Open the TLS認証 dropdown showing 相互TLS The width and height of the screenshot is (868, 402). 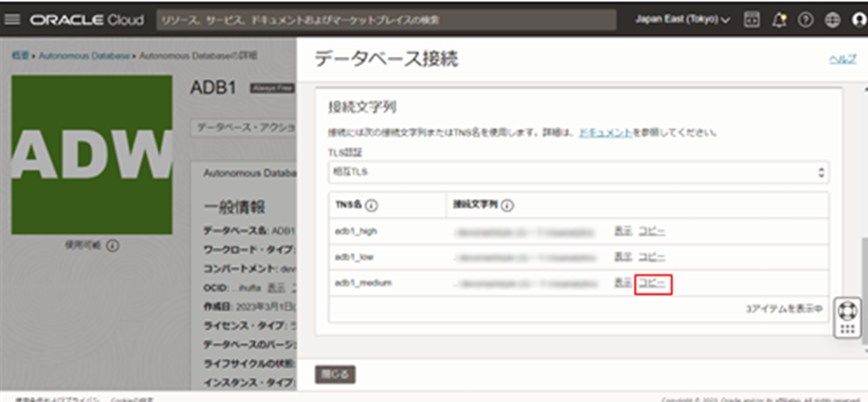coord(578,173)
